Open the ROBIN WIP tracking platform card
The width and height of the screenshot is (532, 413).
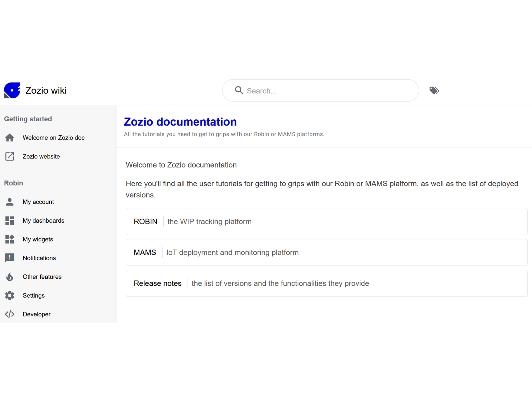coord(327,221)
